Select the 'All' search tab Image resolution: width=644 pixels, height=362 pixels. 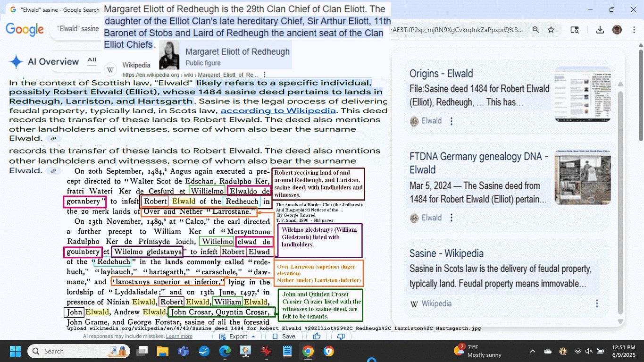coord(92,60)
